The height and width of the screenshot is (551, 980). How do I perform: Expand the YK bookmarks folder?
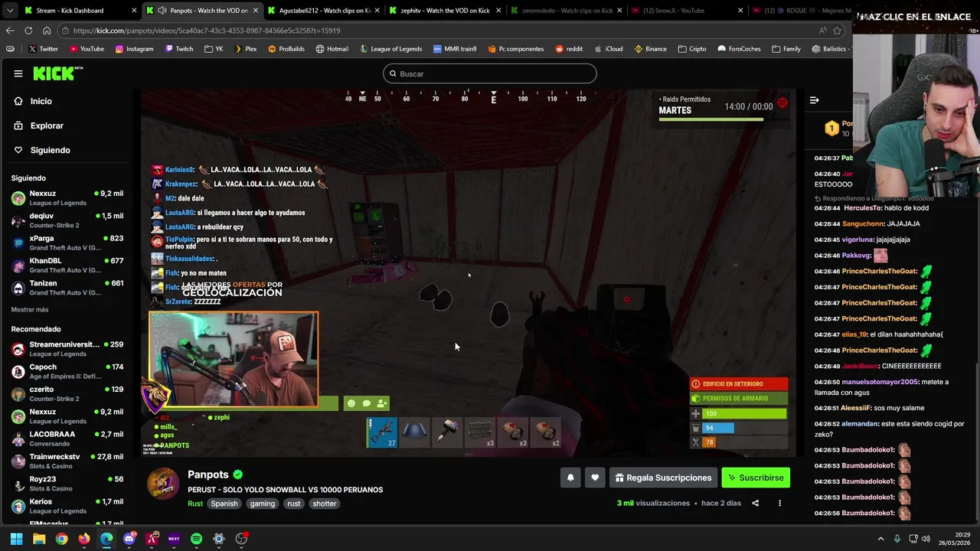214,49
